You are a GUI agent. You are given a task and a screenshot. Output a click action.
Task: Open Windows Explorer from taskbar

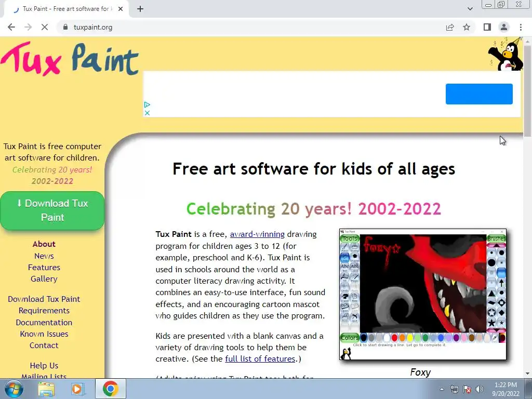click(x=46, y=389)
